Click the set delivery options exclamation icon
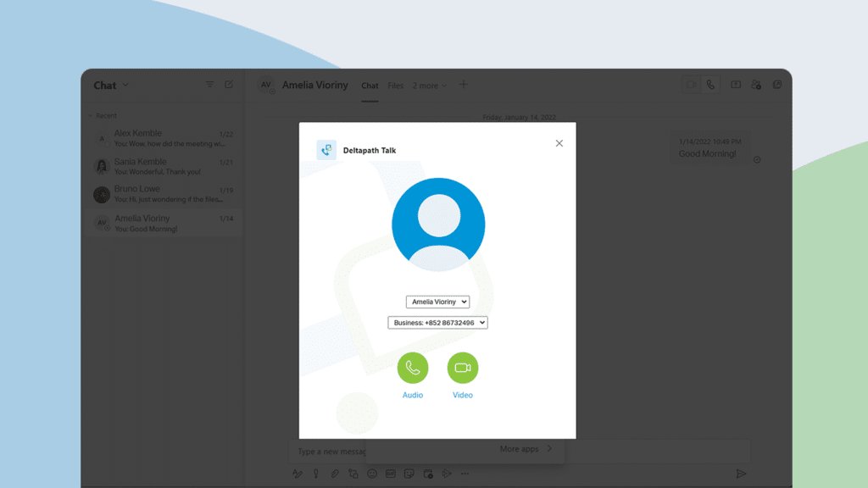This screenshot has height=488, width=868. [316, 474]
